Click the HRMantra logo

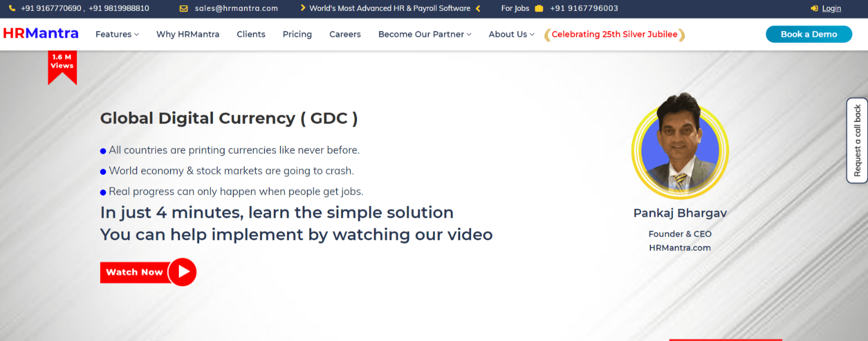tap(41, 34)
